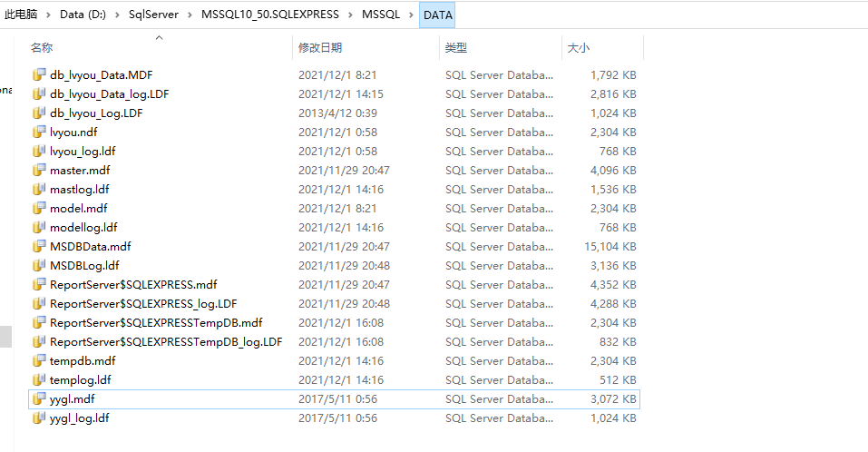The height and width of the screenshot is (452, 868).
Task: Click the lvyou.ndf file icon
Action: [x=39, y=132]
